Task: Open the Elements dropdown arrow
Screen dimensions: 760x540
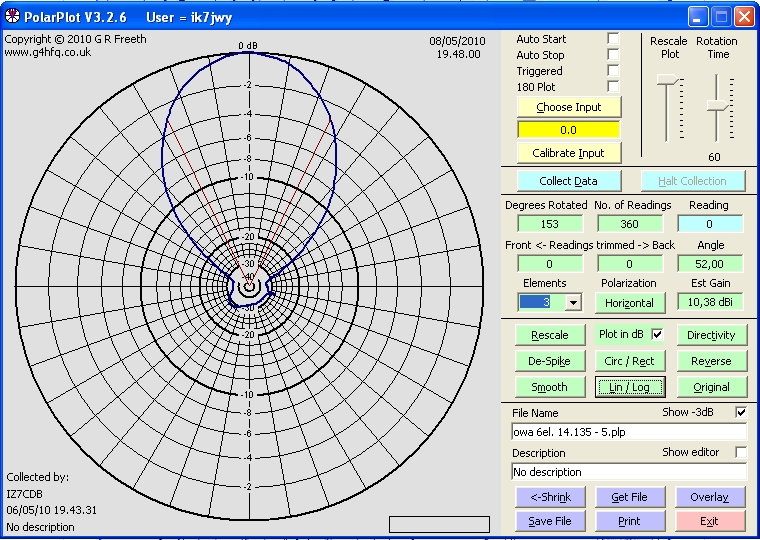Action: pos(573,302)
